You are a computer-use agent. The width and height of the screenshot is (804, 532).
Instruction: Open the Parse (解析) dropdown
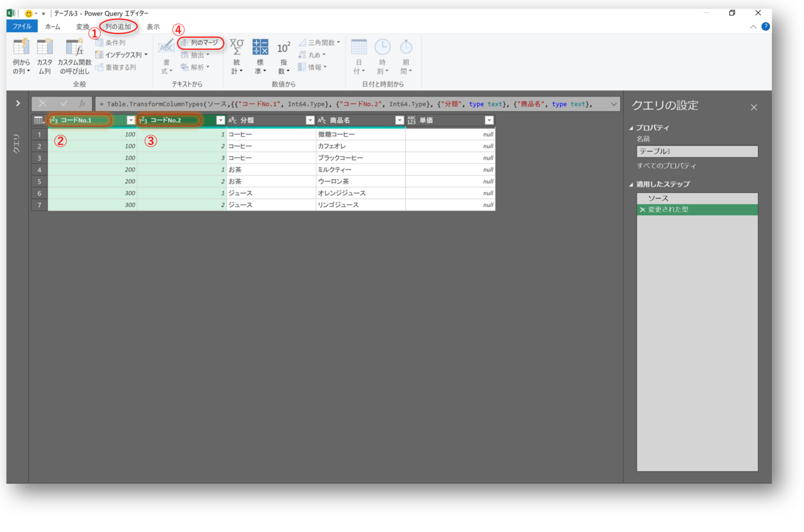point(195,67)
